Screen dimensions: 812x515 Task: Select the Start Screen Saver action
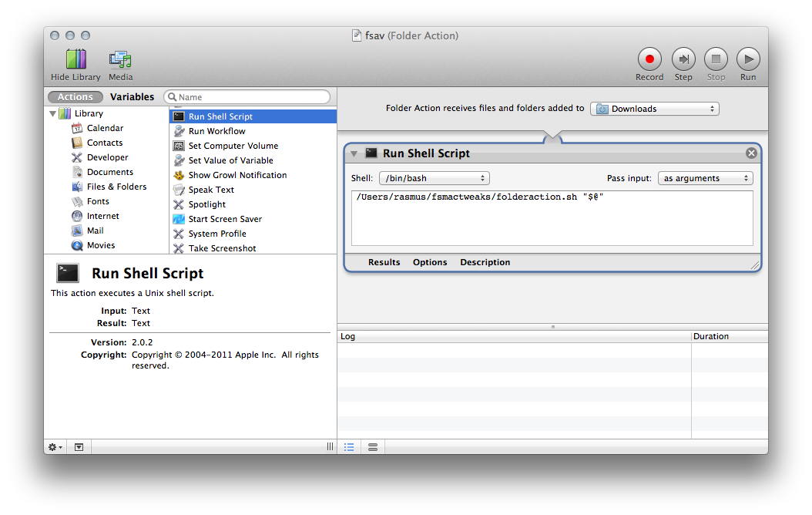253,219
